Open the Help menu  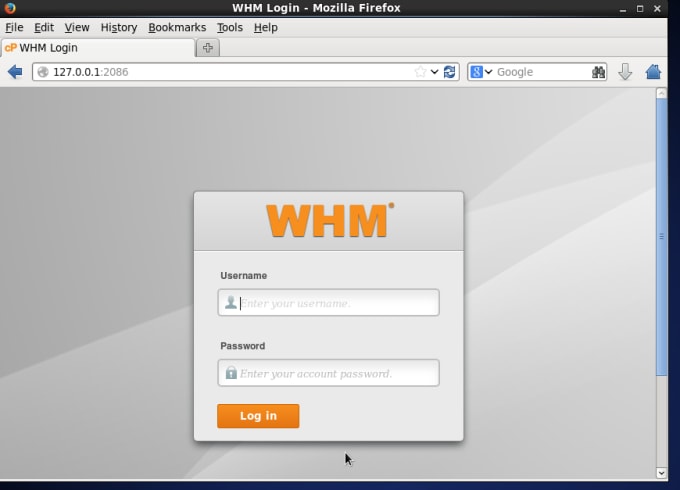click(265, 27)
